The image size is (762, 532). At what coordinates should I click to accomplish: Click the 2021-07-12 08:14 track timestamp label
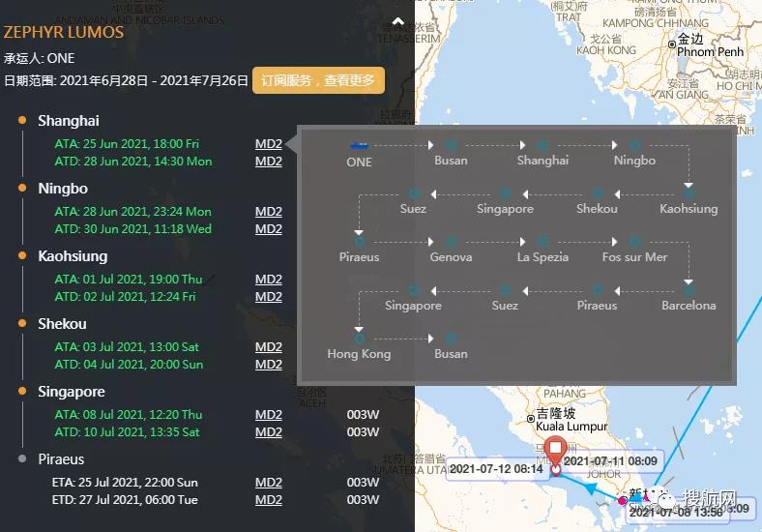(497, 470)
